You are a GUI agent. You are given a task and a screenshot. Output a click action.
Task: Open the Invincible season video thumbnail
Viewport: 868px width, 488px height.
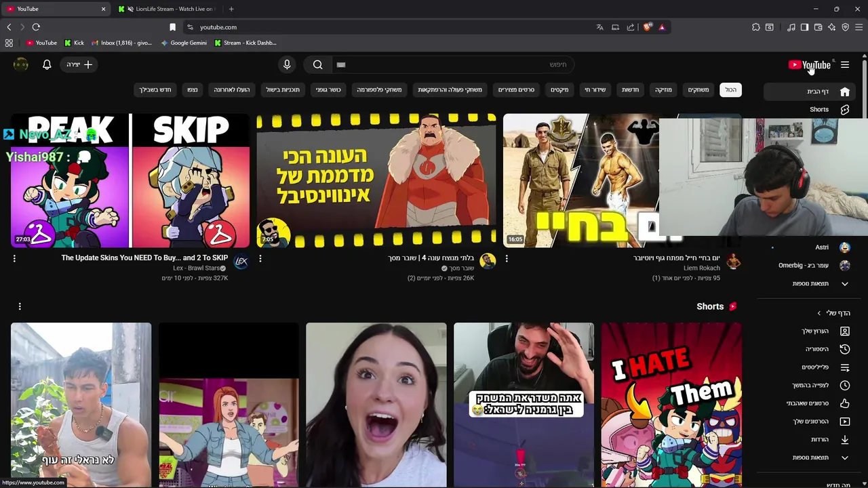pyautogui.click(x=376, y=180)
